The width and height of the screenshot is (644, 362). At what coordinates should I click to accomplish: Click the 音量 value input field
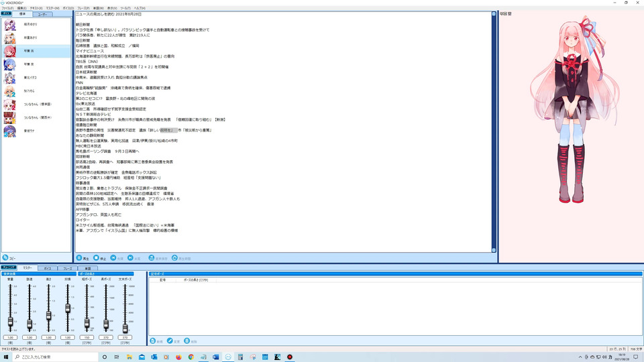(10, 337)
